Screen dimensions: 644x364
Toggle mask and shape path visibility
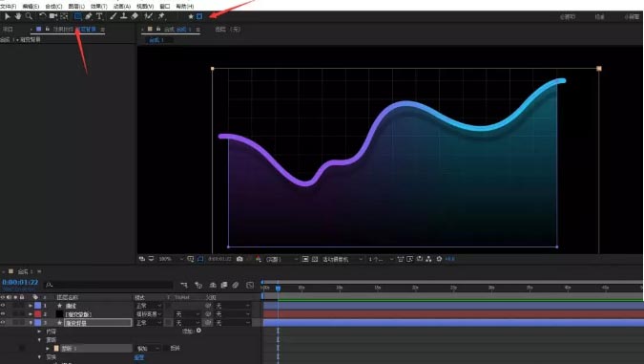(x=200, y=259)
